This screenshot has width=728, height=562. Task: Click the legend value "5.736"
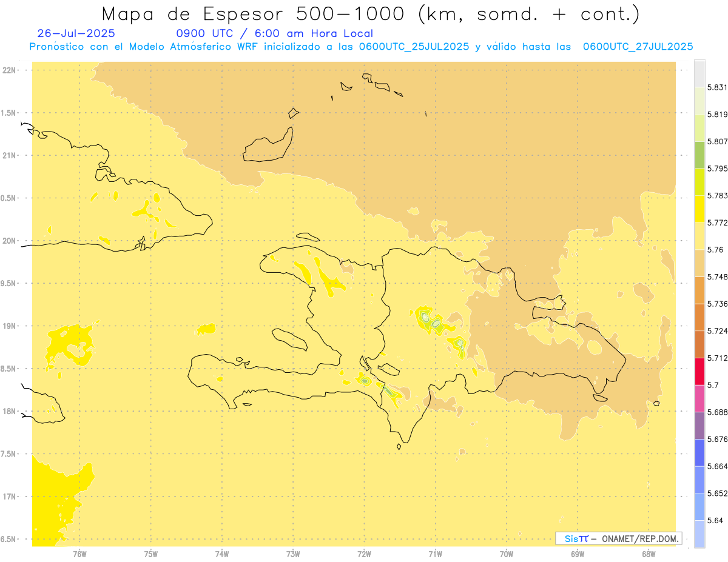[x=717, y=304]
